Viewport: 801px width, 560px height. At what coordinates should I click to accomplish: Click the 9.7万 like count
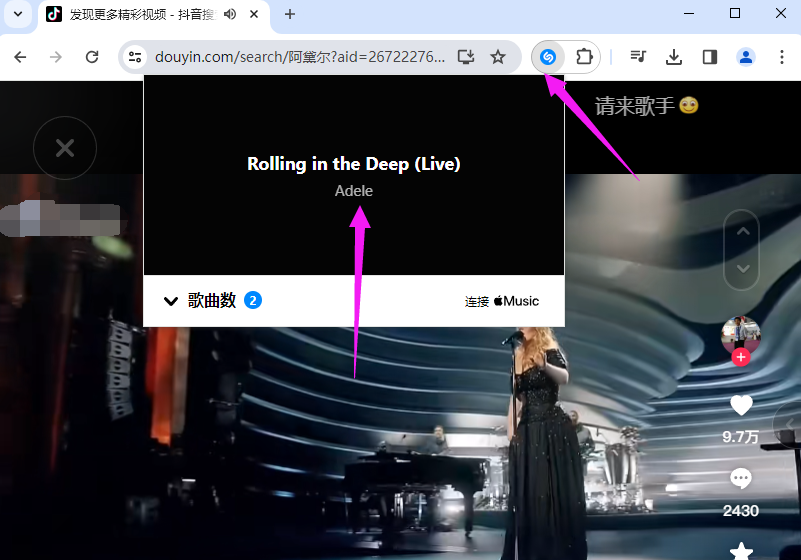[740, 437]
